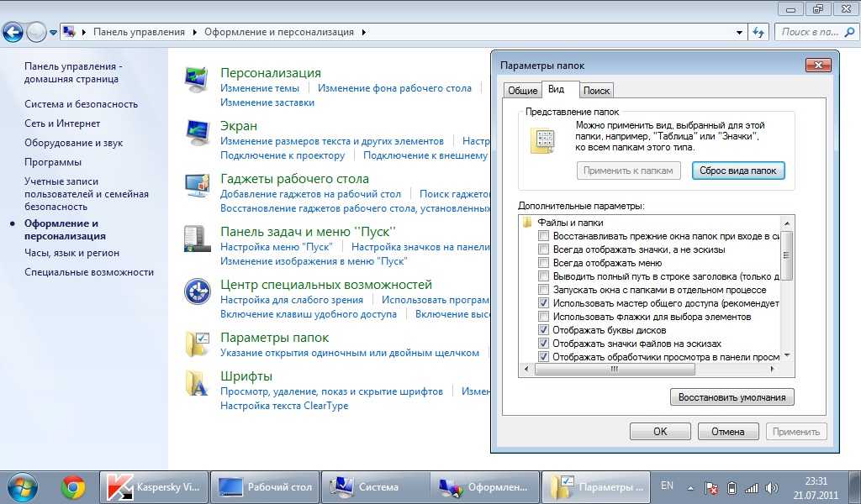Open recent pages dropdown arrow

pyautogui.click(x=53, y=33)
